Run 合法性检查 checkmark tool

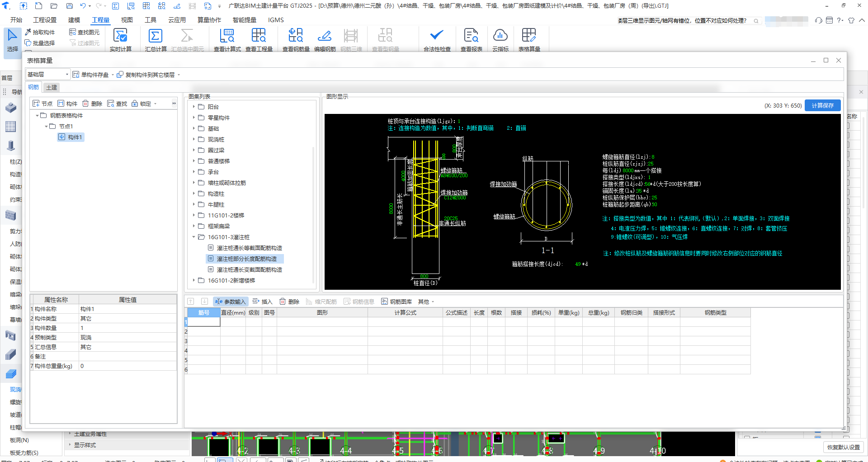(x=437, y=40)
